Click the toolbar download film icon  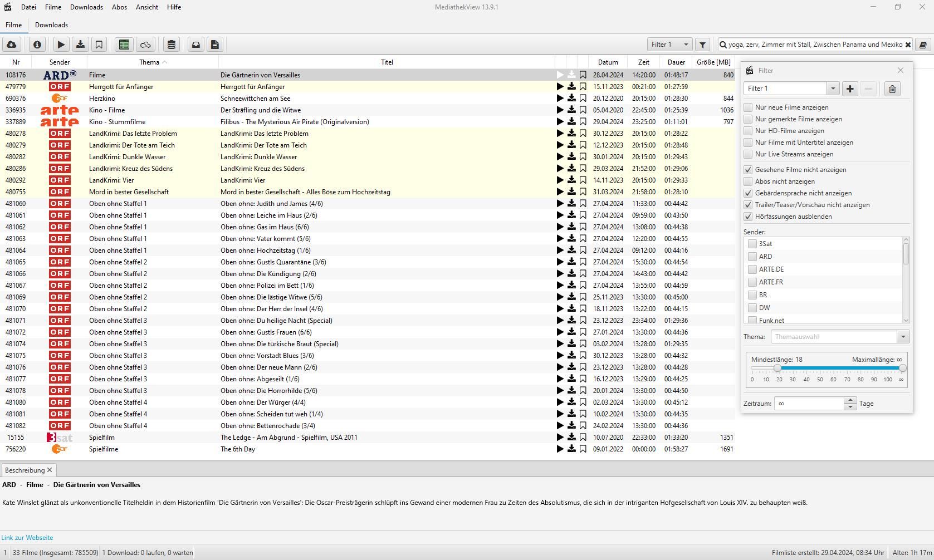80,45
